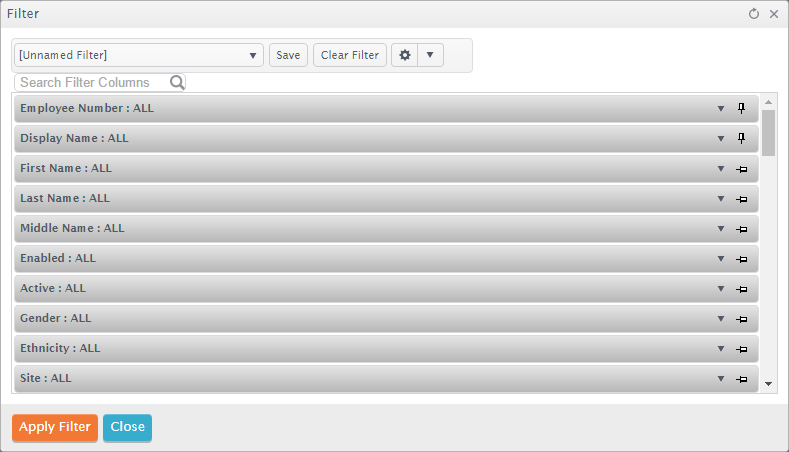Pin the Site filter row

[741, 379]
